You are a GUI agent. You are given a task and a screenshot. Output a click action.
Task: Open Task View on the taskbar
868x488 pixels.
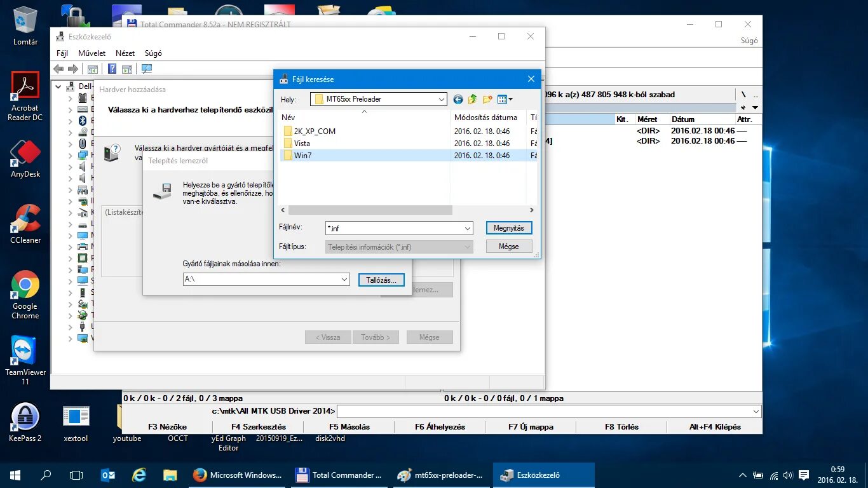pyautogui.click(x=76, y=475)
